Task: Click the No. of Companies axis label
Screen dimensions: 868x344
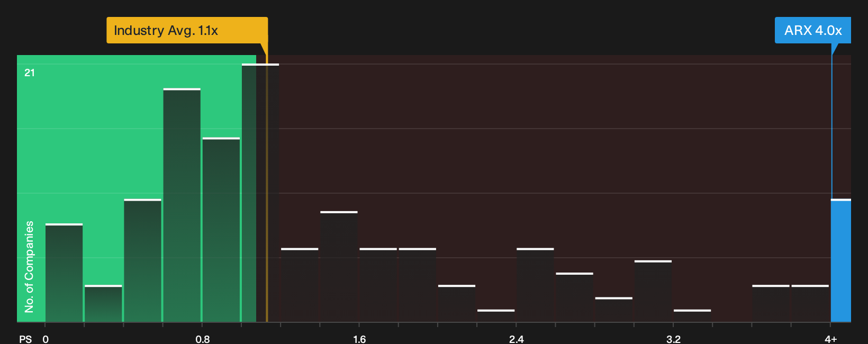Action: pyautogui.click(x=29, y=266)
